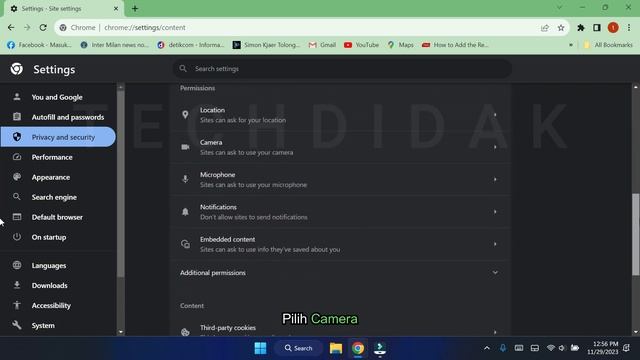The height and width of the screenshot is (360, 640).
Task: Open File Explorer from the taskbar
Action: 336,348
